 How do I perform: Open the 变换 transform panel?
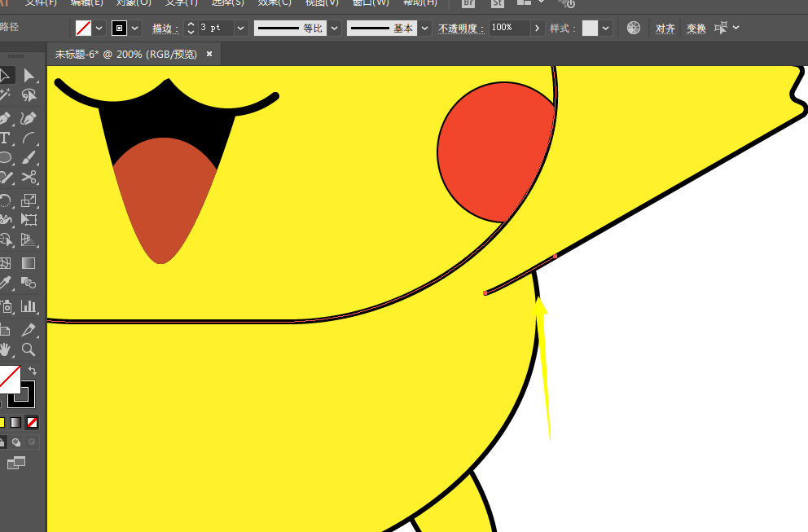pyautogui.click(x=696, y=29)
